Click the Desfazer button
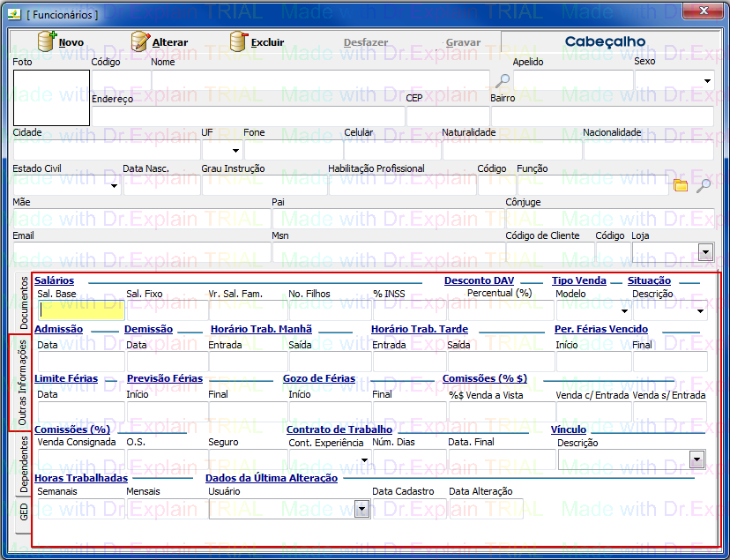The height and width of the screenshot is (560, 730). (365, 42)
